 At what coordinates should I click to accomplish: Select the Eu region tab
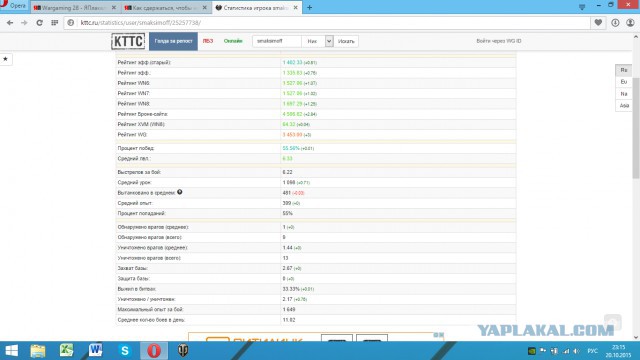pos(624,82)
